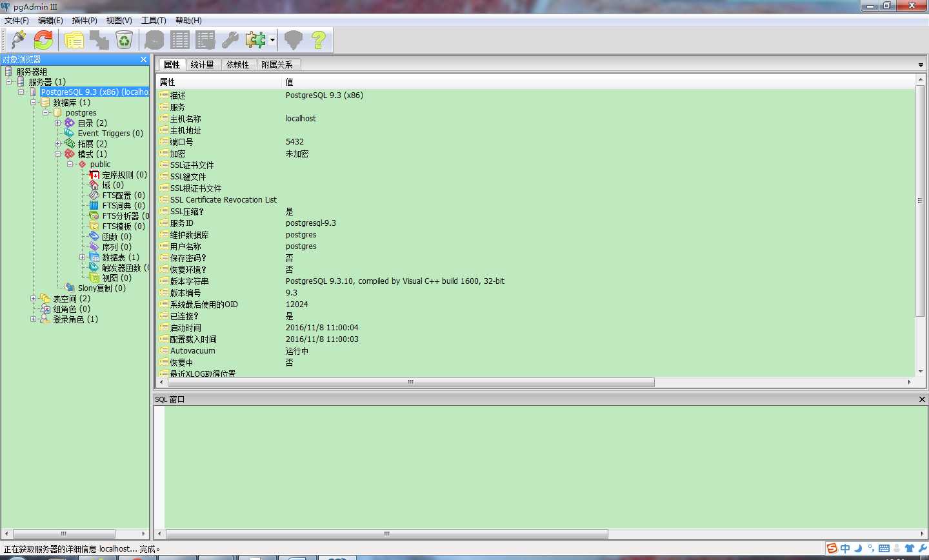Open the 插件(P) menu
Viewport: 929px width, 560px height.
coord(85,21)
